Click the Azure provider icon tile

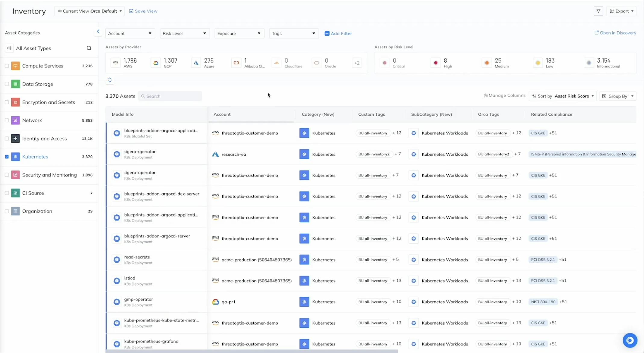tap(196, 63)
